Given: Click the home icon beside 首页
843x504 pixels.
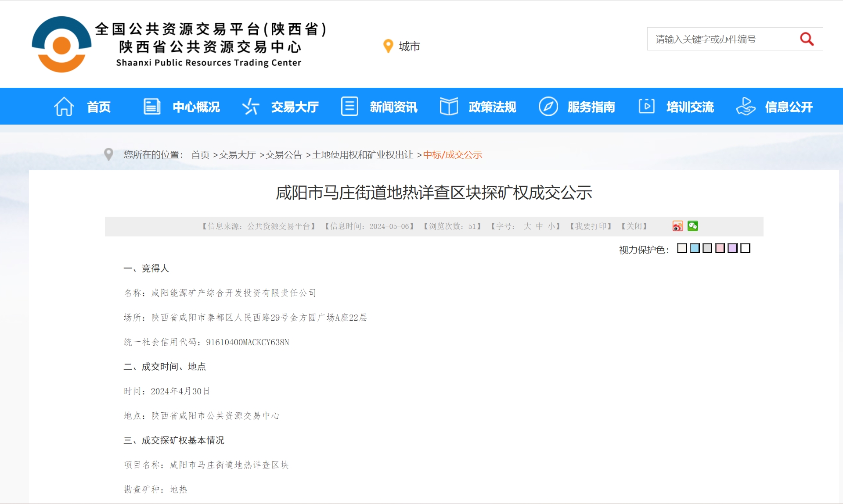Looking at the screenshot, I should click(64, 107).
